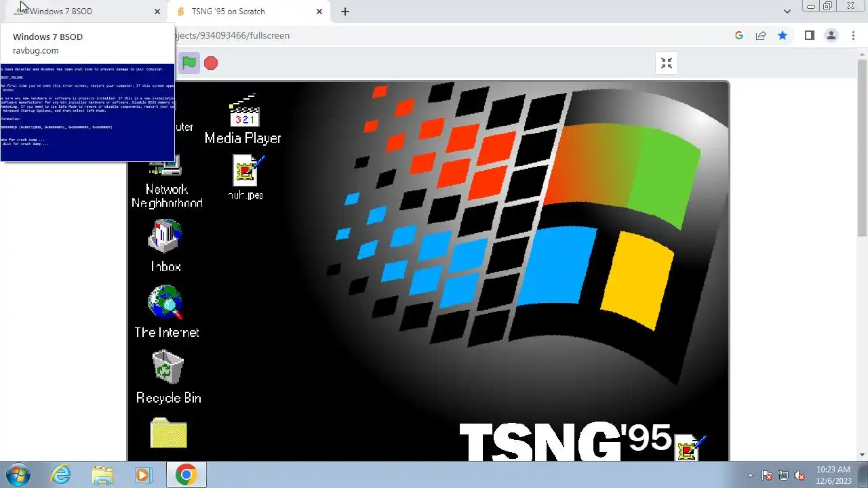Open the nuh.jpeg image file icon
Image resolution: width=868 pixels, height=488 pixels.
point(245,178)
